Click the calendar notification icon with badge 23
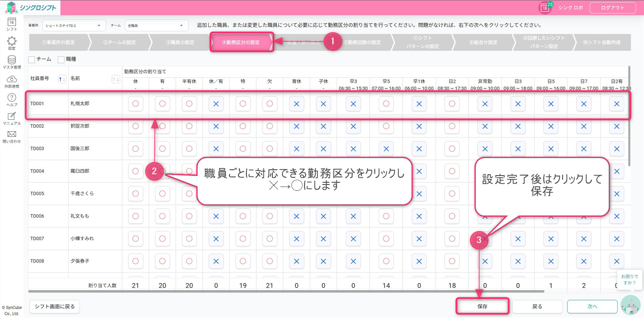Image resolution: width=644 pixels, height=318 pixels. pos(545,8)
